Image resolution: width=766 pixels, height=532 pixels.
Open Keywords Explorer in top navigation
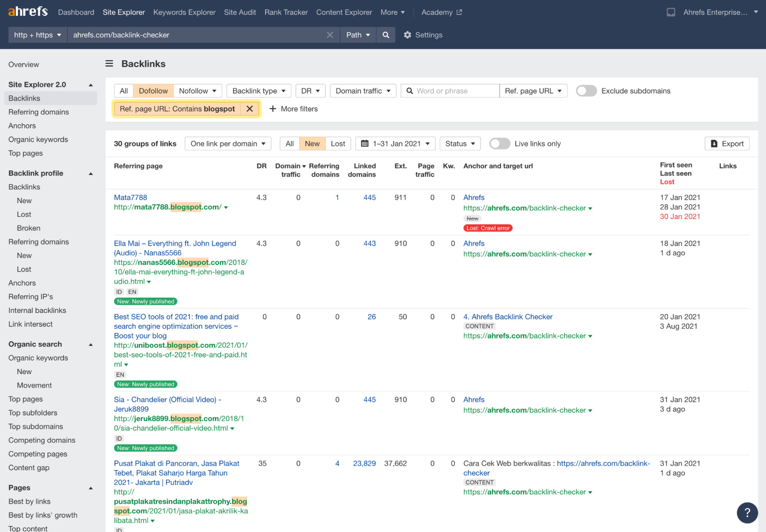pos(184,12)
